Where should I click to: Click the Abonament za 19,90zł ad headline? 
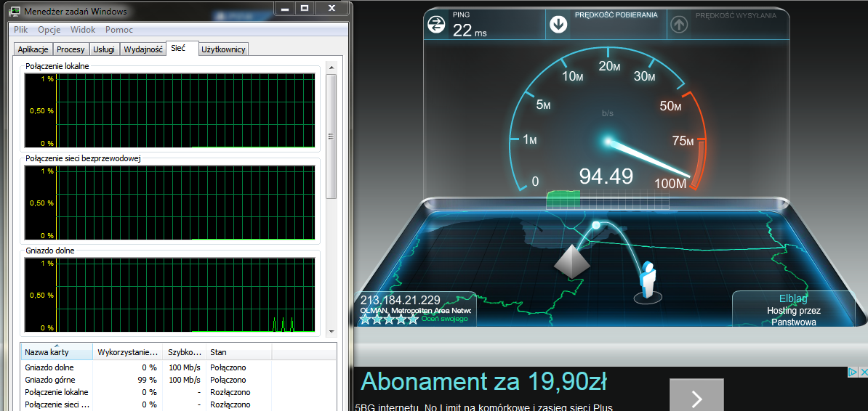[x=484, y=382]
